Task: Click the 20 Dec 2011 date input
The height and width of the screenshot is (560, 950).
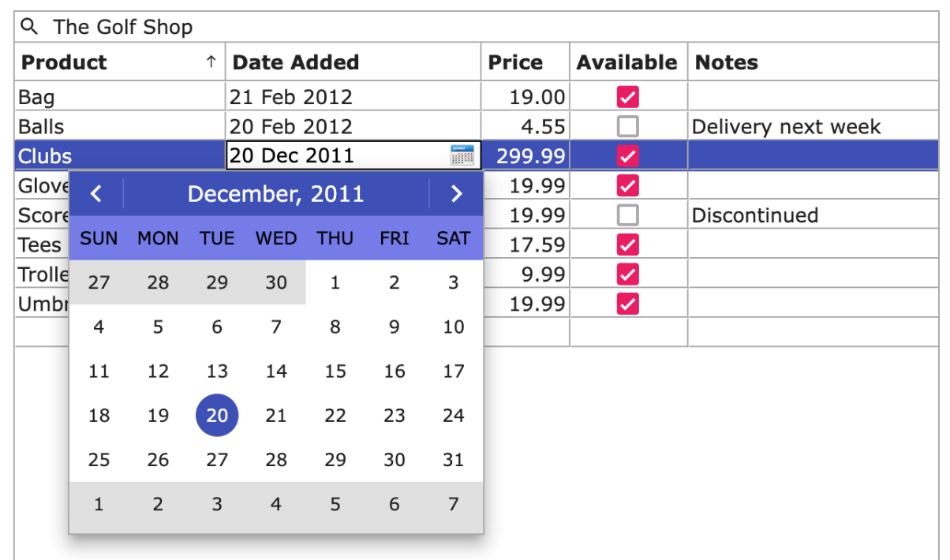Action: click(x=335, y=155)
